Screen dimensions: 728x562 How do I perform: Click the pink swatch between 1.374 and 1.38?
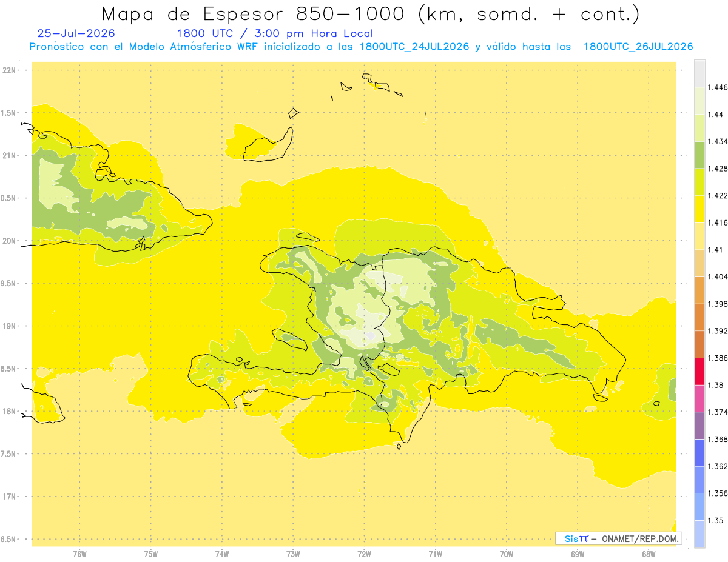click(699, 398)
